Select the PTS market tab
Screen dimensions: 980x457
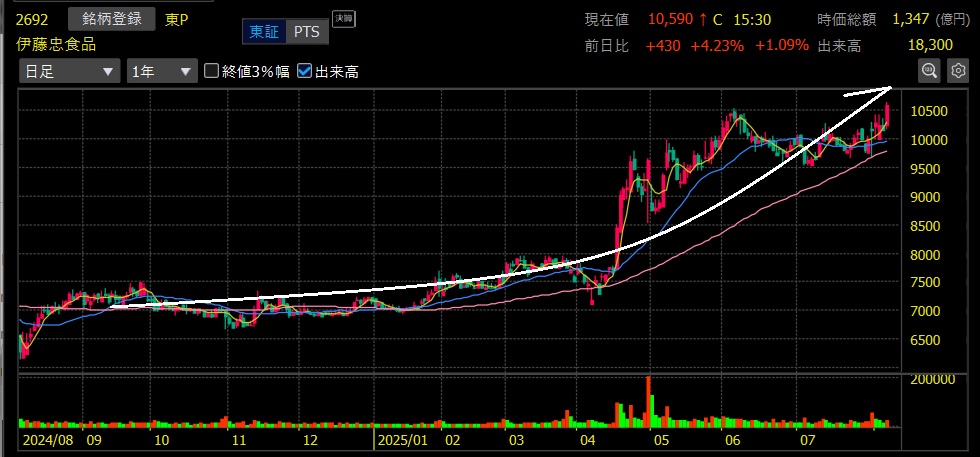click(306, 32)
